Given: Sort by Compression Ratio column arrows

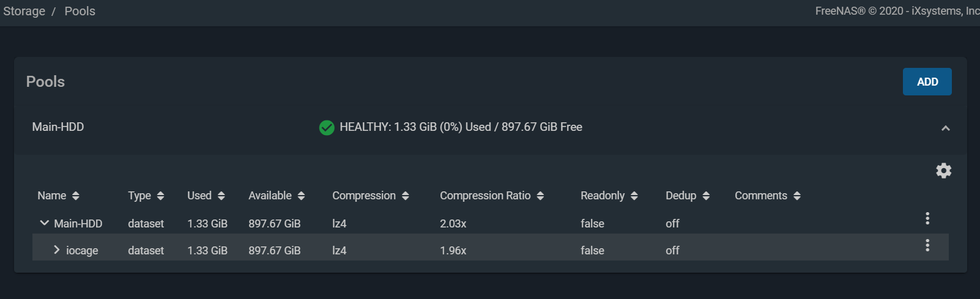Looking at the screenshot, I should click(x=540, y=196).
